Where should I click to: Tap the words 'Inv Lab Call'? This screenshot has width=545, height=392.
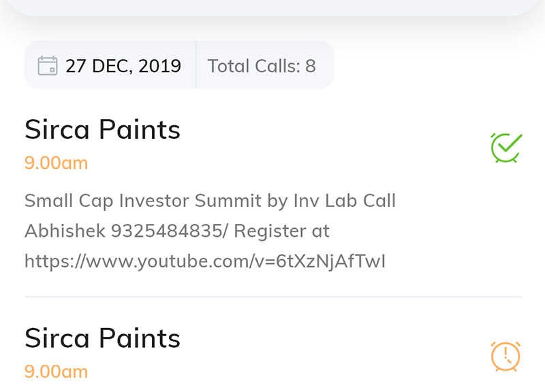point(345,201)
